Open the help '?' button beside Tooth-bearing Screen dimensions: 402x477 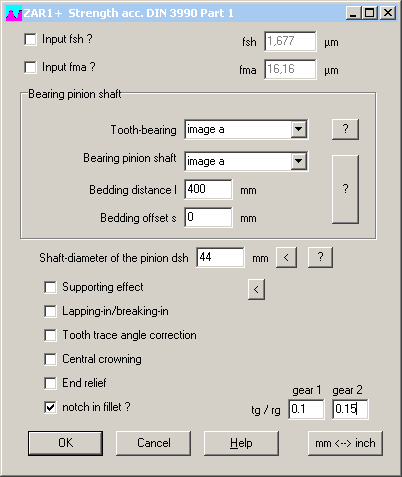pyautogui.click(x=345, y=129)
